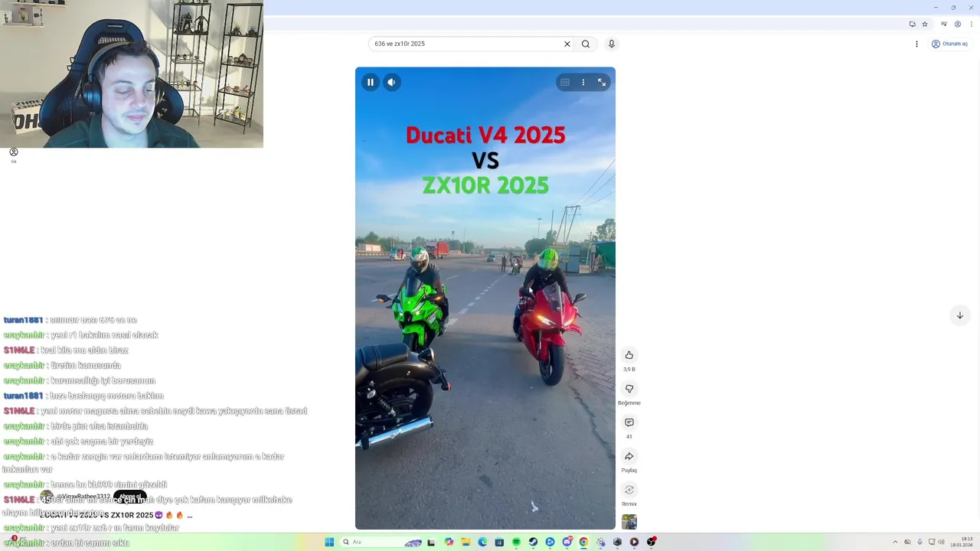Open the clock showing 18:15
This screenshot has width=980, height=551.
coord(962,542)
